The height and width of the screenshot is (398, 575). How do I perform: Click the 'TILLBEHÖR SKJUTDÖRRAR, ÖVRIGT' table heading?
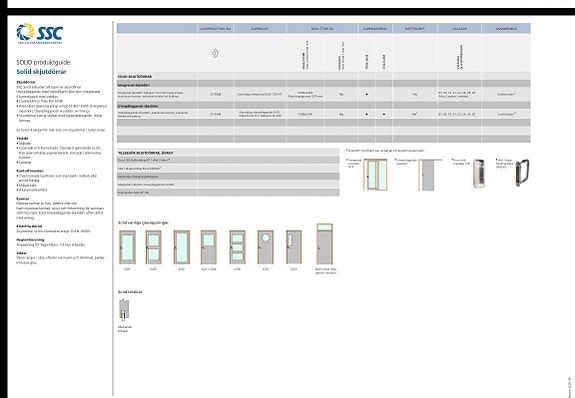coord(146,153)
